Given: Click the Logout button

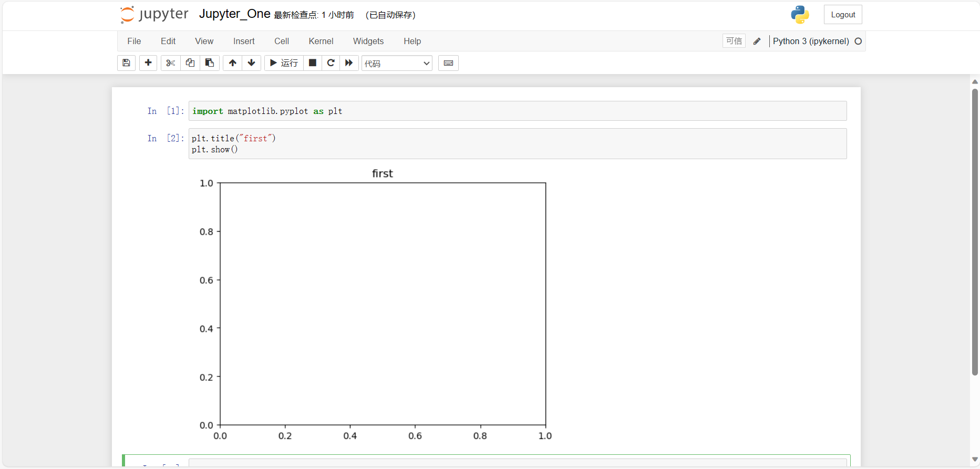Looking at the screenshot, I should 843,15.
